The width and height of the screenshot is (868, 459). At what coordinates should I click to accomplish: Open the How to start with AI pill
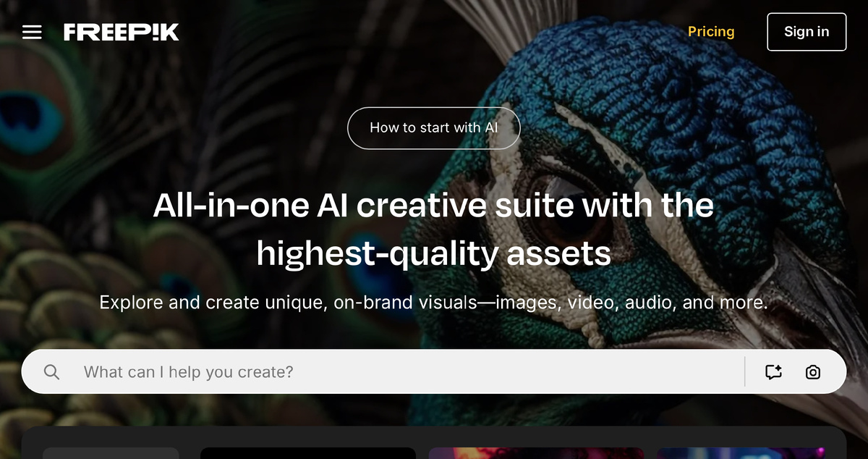pos(434,128)
